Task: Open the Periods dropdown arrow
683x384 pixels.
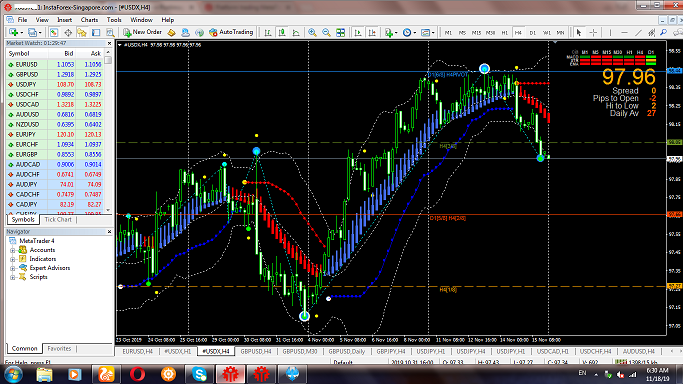Action: click(415, 33)
